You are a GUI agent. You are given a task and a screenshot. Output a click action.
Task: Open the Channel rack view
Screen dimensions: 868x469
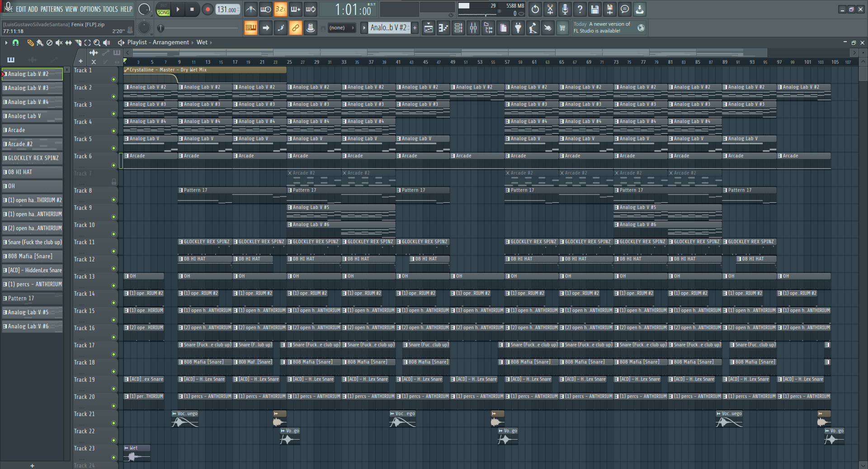pyautogui.click(x=458, y=28)
